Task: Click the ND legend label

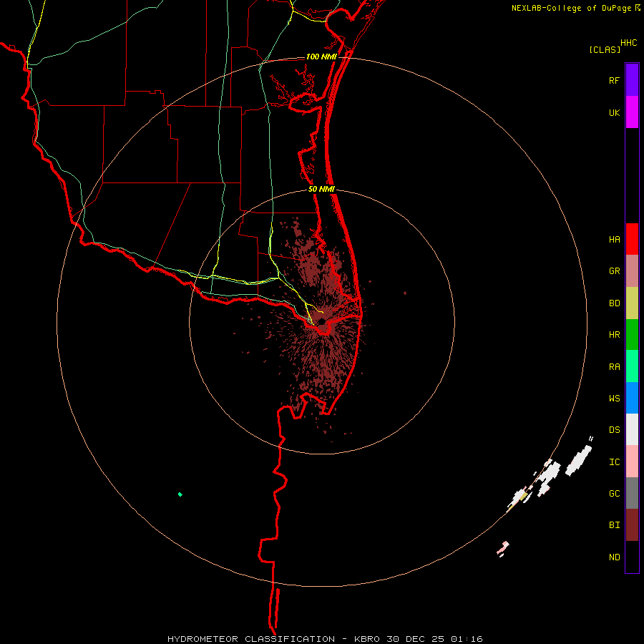Action: coord(614,557)
